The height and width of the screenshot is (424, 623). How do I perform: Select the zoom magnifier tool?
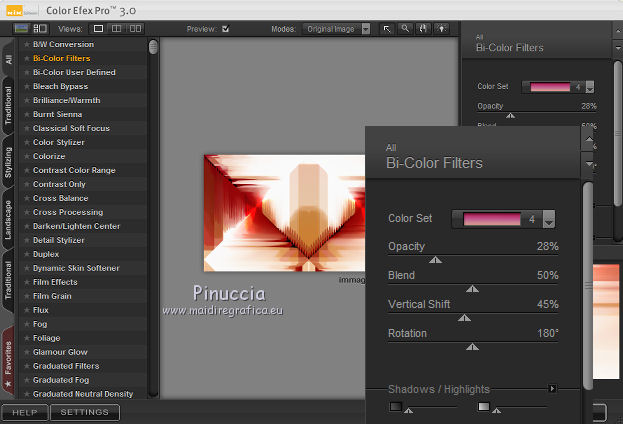[x=405, y=29]
